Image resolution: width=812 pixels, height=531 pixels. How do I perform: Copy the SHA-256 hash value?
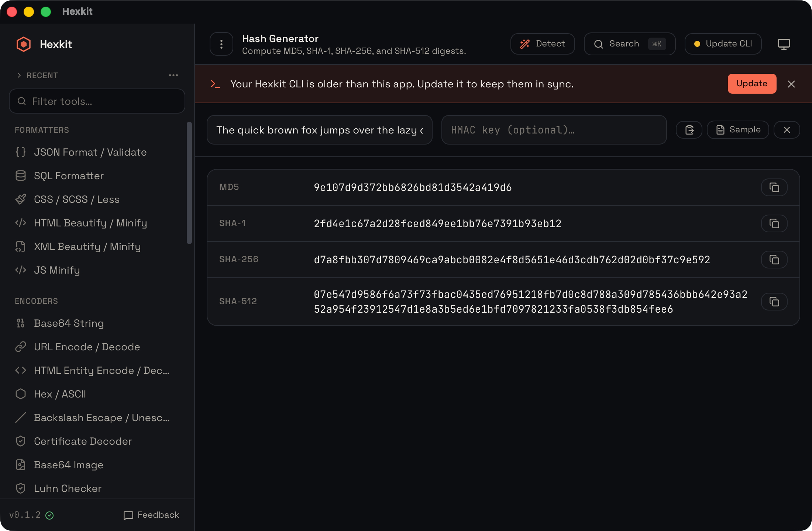[774, 260]
